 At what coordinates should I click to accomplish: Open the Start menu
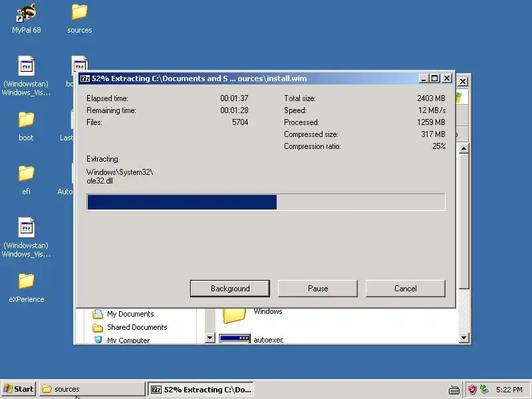[x=19, y=389]
